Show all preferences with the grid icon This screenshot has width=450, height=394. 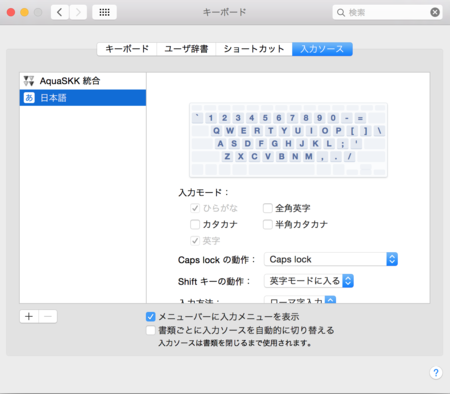coord(104,12)
